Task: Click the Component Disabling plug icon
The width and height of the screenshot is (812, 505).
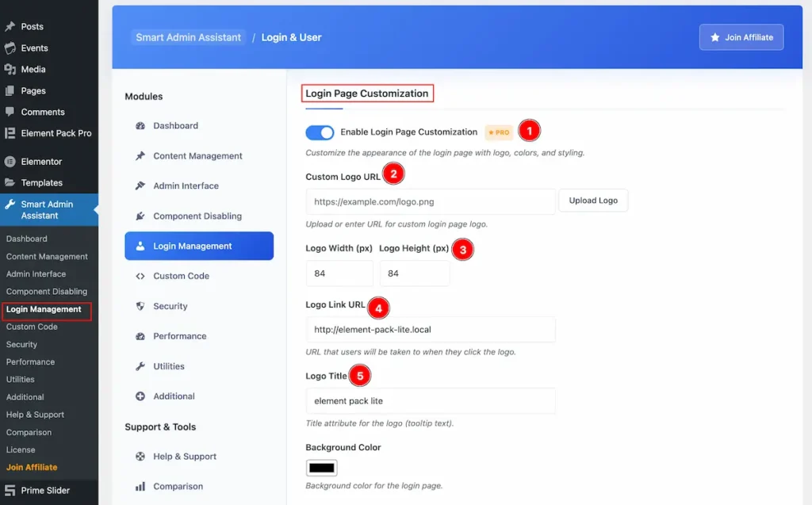Action: tap(140, 216)
